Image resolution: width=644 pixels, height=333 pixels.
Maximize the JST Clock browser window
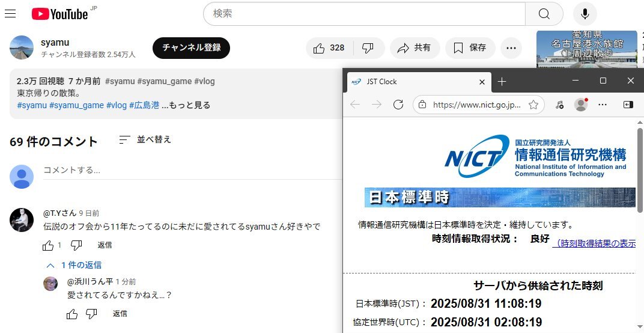603,81
